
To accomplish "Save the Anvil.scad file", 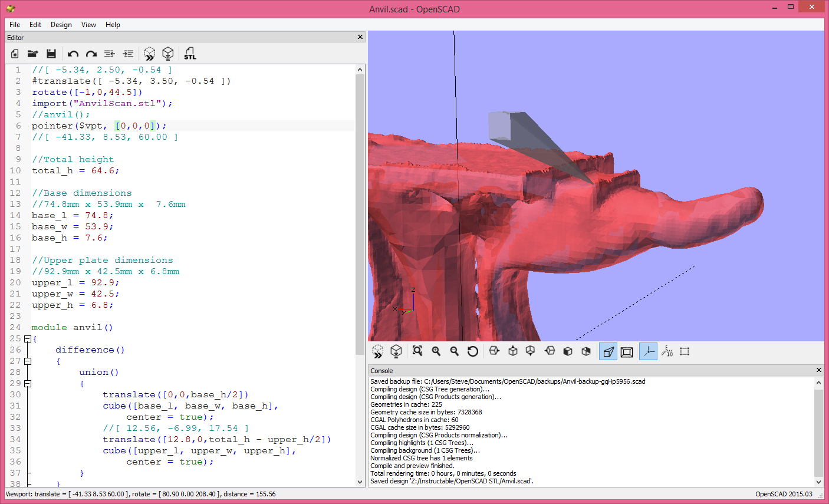I will [51, 54].
